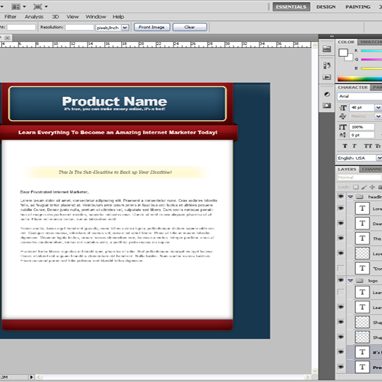
Task: Switch to the Design workspace
Action: [326, 7]
